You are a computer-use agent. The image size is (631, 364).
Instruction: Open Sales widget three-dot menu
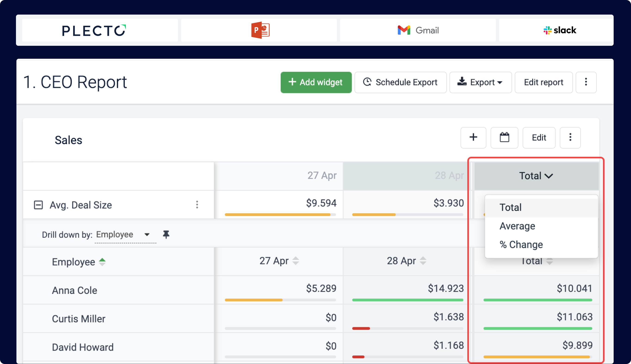[x=570, y=138]
